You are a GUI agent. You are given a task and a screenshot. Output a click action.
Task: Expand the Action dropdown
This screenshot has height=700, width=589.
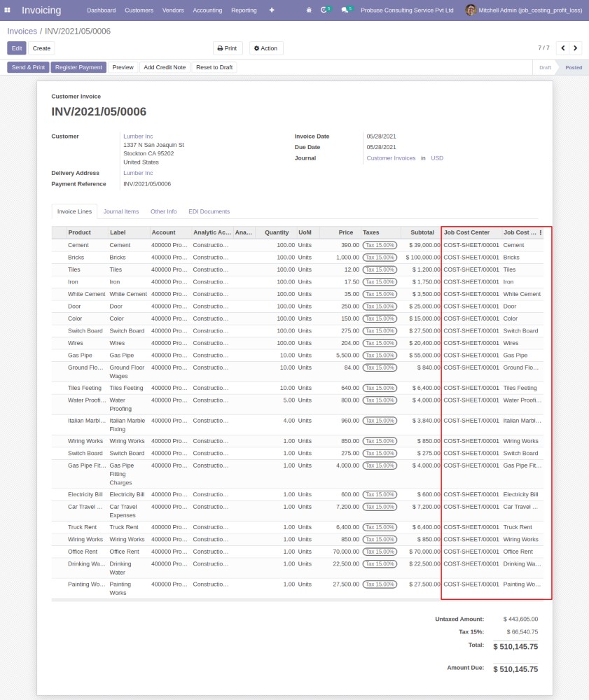[x=265, y=48]
